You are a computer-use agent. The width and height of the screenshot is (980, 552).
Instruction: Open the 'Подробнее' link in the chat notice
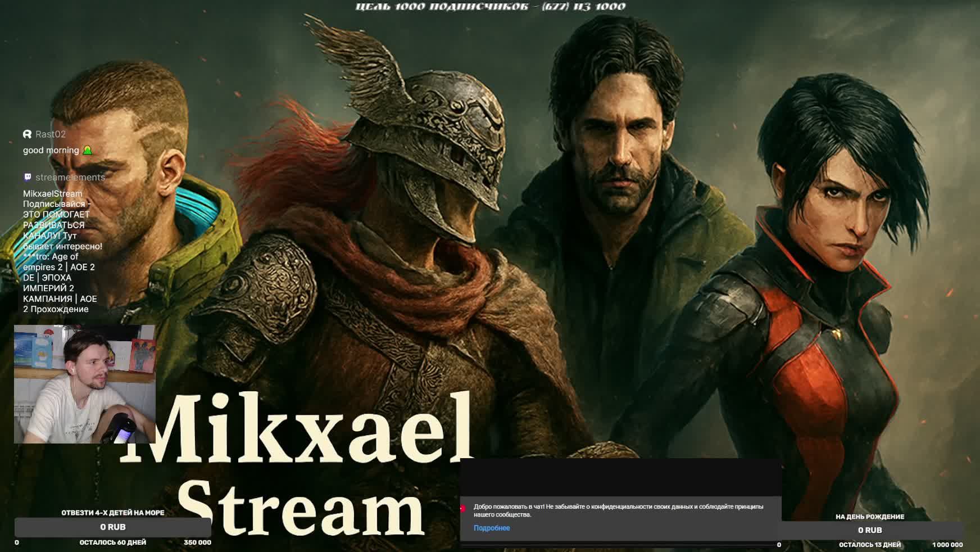(492, 528)
